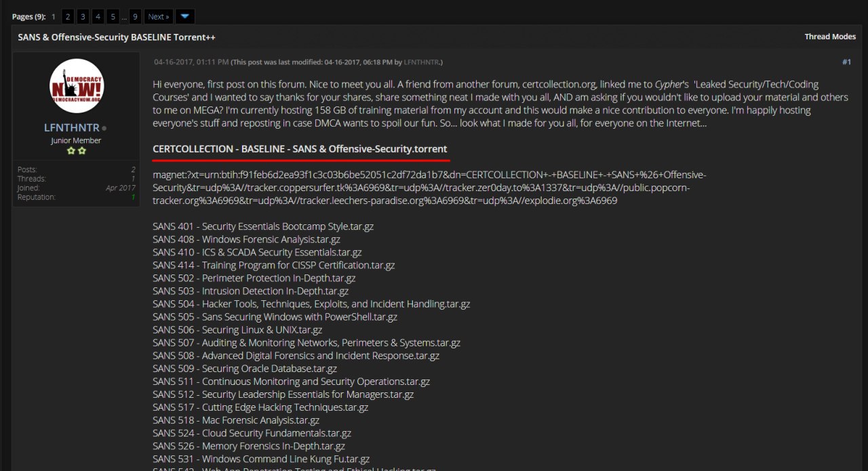
Task: Click 'SANS 507 - Auditing & Monitoring Networks' line
Action: (307, 342)
